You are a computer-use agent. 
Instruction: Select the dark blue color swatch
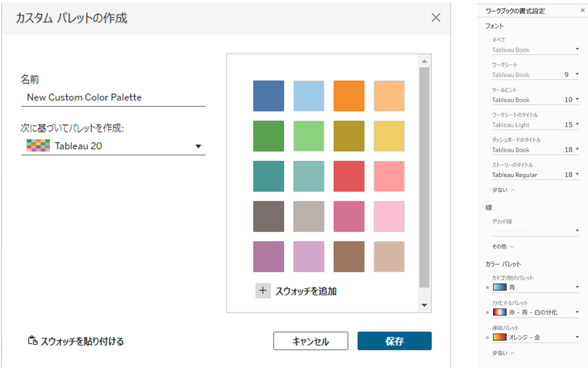click(x=268, y=96)
